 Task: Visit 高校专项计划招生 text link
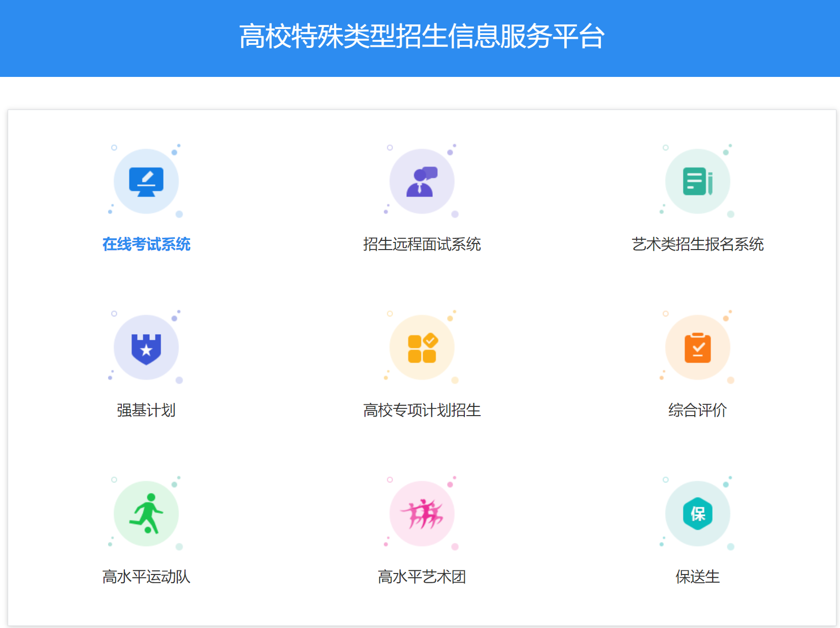point(422,410)
